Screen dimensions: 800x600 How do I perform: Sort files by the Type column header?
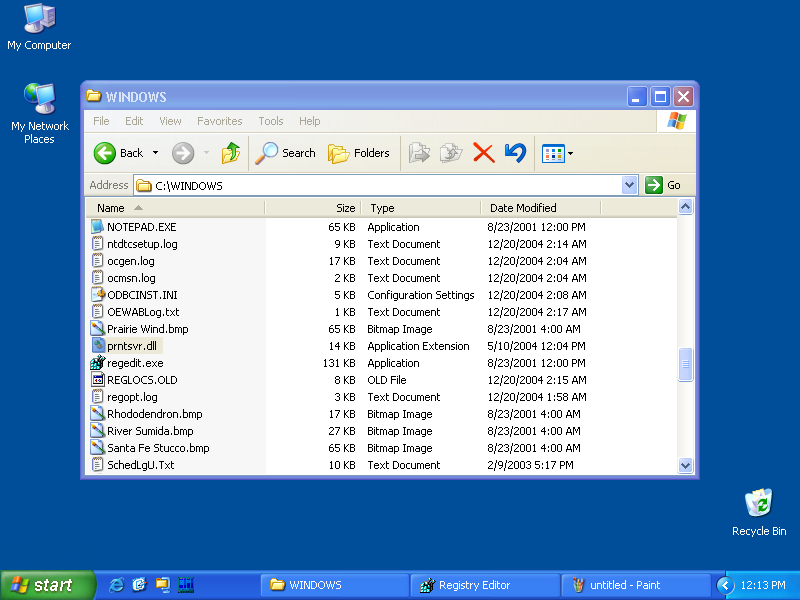(x=421, y=208)
